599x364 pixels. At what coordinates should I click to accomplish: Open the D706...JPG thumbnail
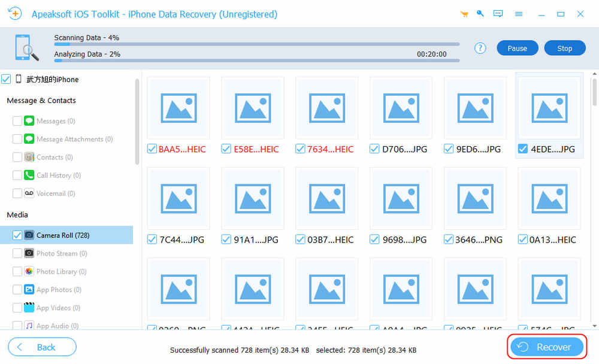click(401, 108)
